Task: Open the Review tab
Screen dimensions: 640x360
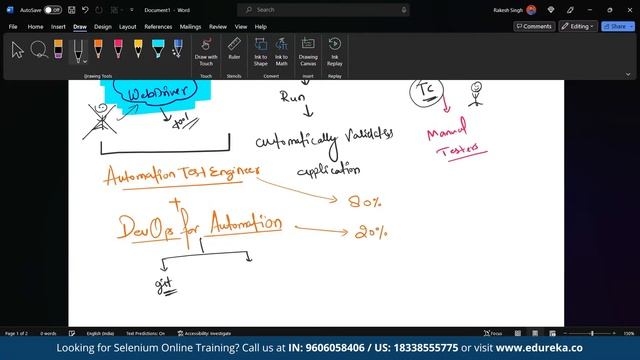Action: tap(218, 27)
